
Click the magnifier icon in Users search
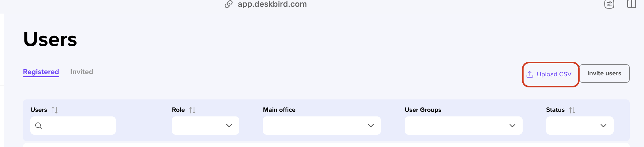coord(38,126)
